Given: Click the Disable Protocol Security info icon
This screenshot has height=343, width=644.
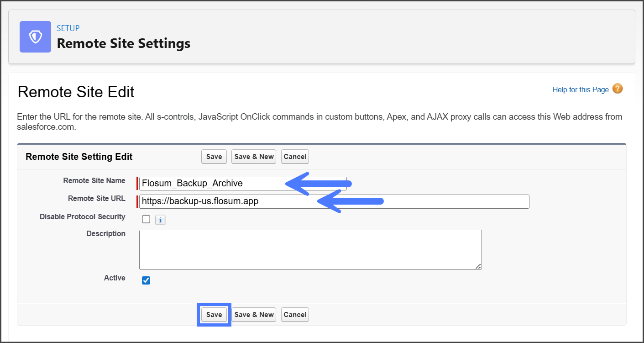Looking at the screenshot, I should (x=160, y=220).
